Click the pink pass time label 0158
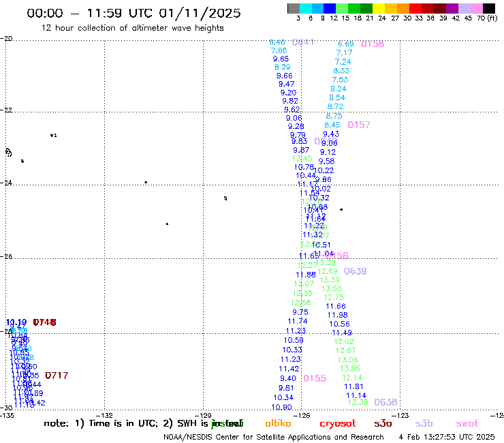 pyautogui.click(x=373, y=44)
